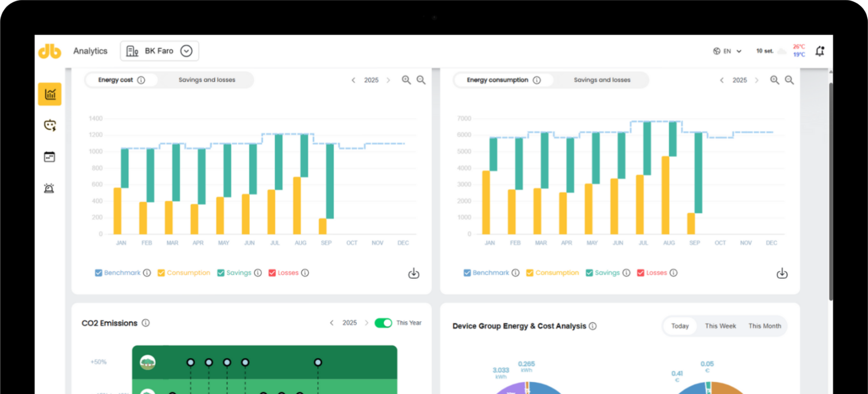Viewport: 868px width, 394px height.
Task: Open the calendar schedule sidebar icon
Action: [49, 157]
